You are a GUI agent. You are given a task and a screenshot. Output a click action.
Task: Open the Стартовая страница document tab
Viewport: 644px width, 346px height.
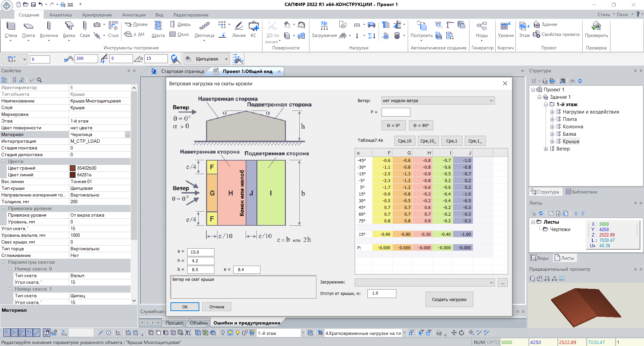tap(182, 71)
